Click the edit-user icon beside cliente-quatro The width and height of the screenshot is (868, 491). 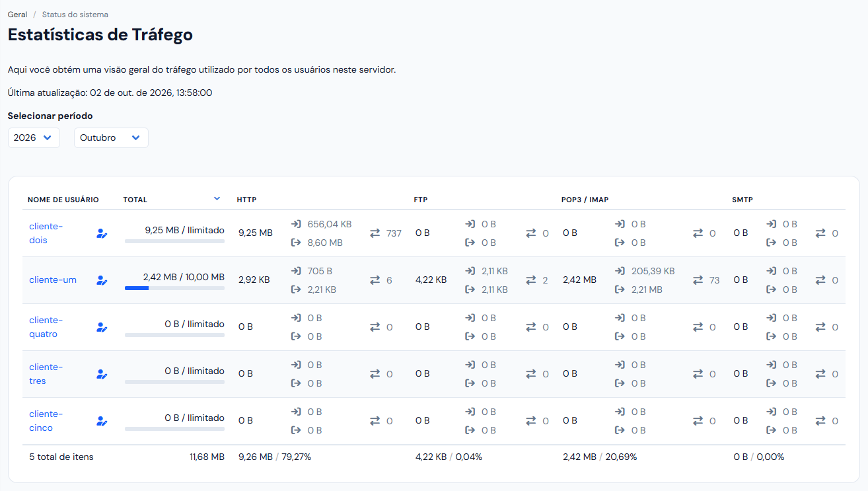pyautogui.click(x=102, y=327)
